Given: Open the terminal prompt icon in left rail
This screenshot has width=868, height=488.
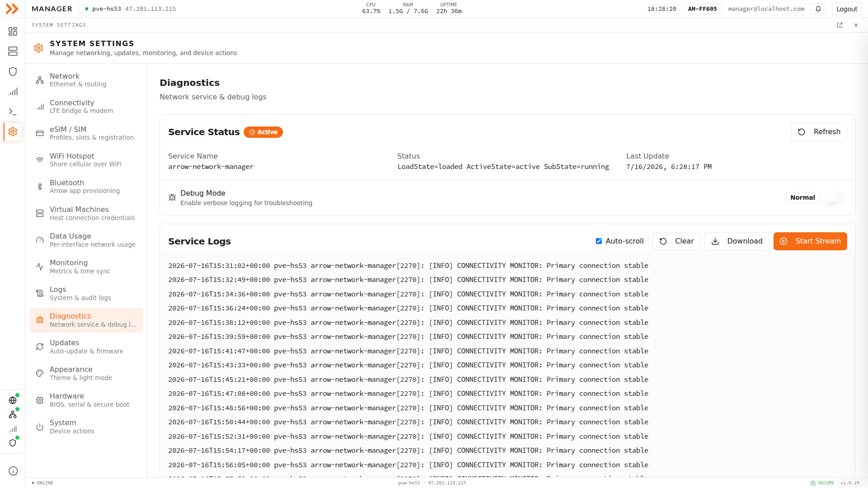Looking at the screenshot, I should coord(13,112).
